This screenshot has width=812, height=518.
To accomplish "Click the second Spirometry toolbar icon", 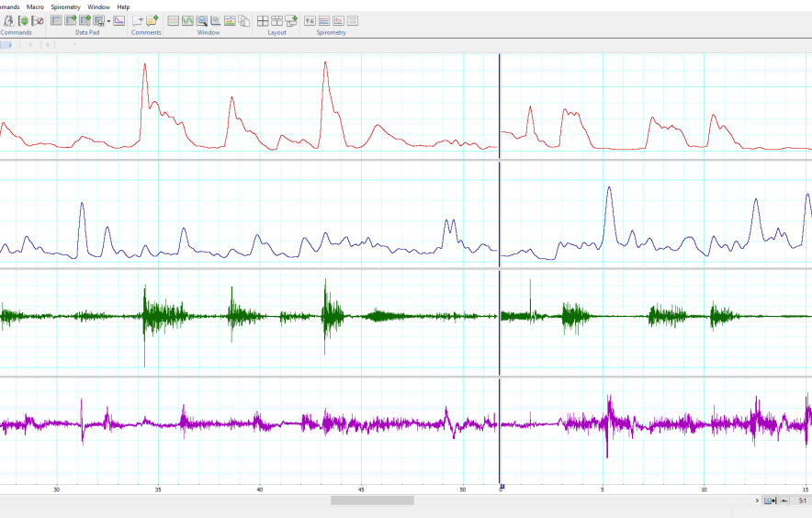I will coord(324,21).
